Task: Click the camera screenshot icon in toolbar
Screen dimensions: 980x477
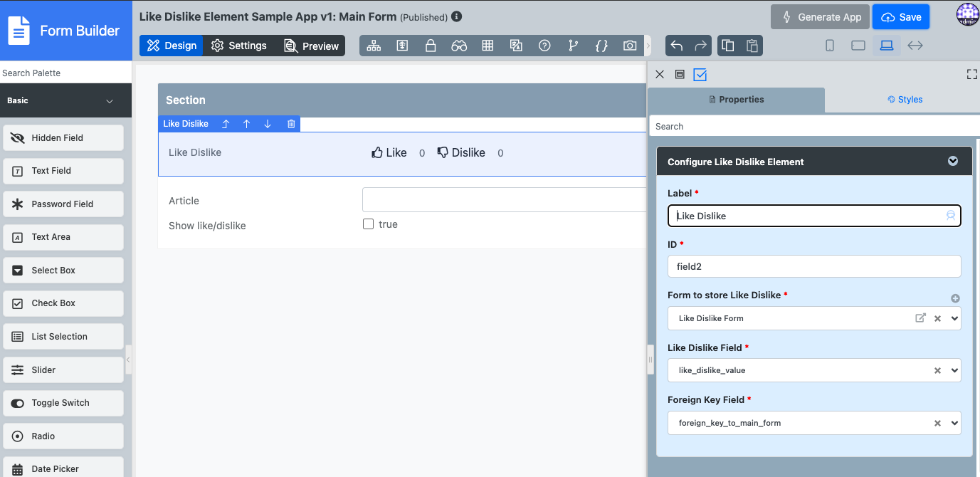Action: point(629,46)
